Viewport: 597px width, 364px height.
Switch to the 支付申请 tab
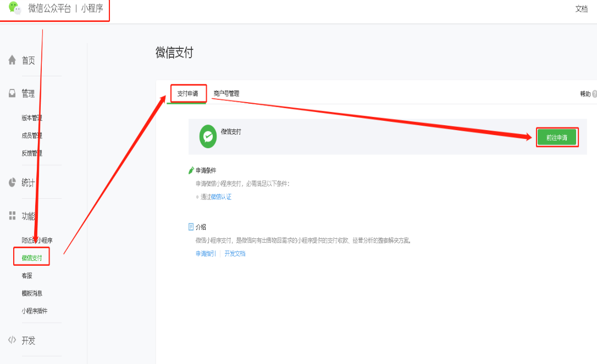[187, 93]
